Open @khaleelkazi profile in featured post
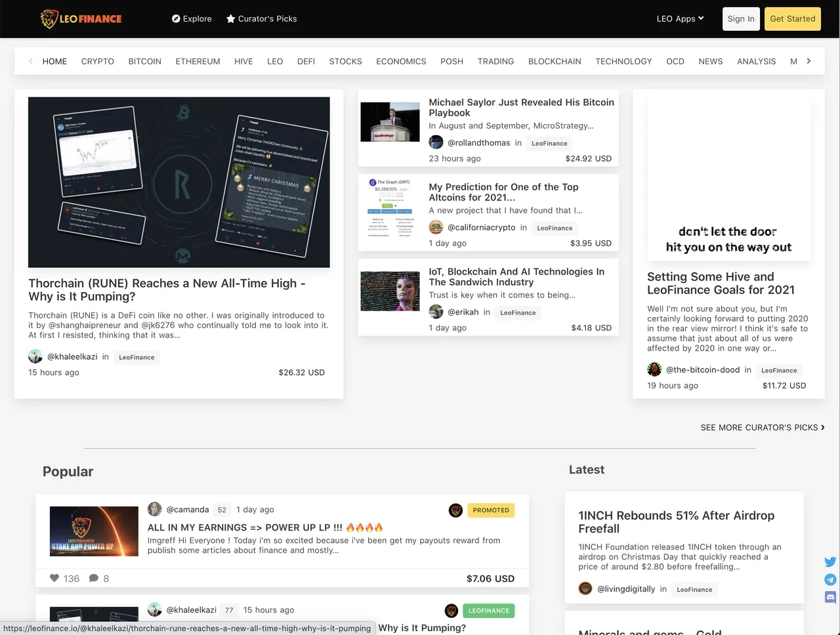The height and width of the screenshot is (635, 840). pos(72,357)
